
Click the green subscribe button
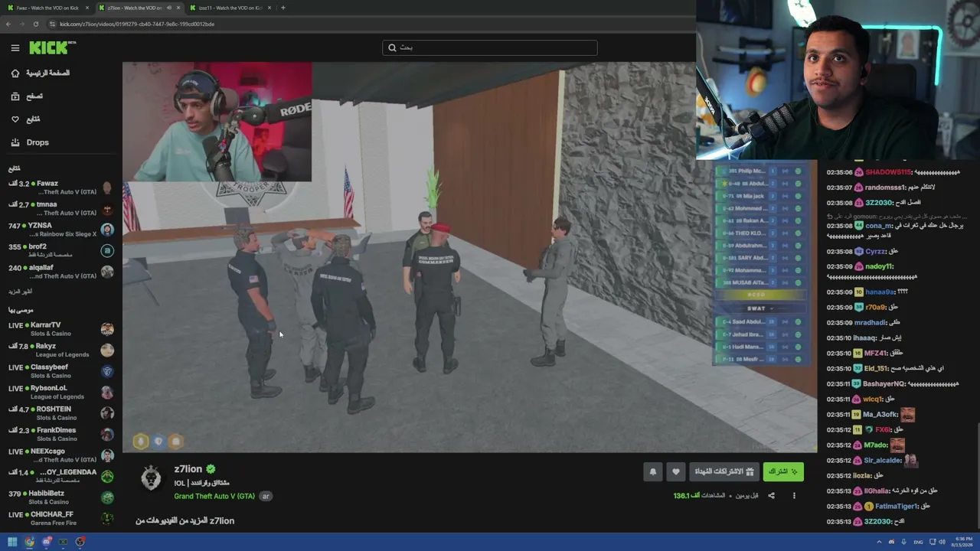(x=783, y=471)
